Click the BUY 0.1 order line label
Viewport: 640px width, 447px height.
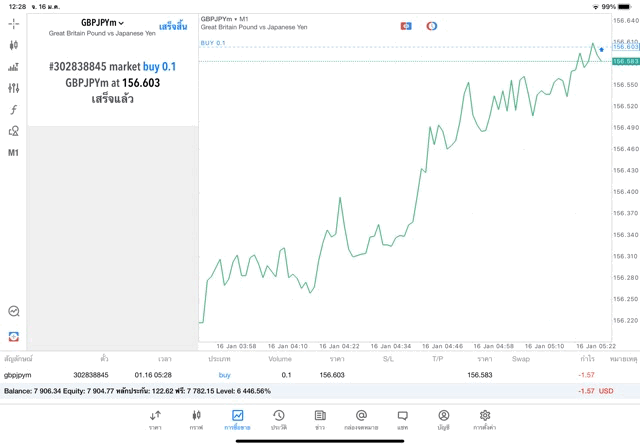pos(213,44)
